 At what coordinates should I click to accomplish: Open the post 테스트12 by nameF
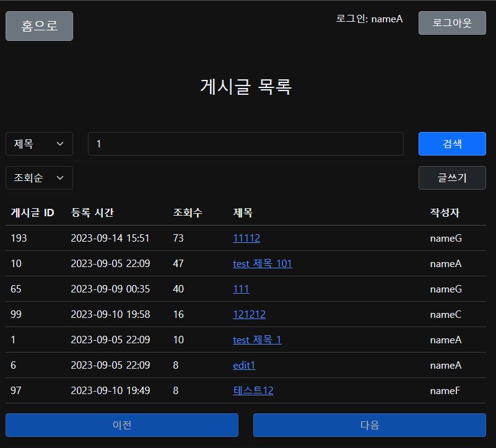point(253,390)
